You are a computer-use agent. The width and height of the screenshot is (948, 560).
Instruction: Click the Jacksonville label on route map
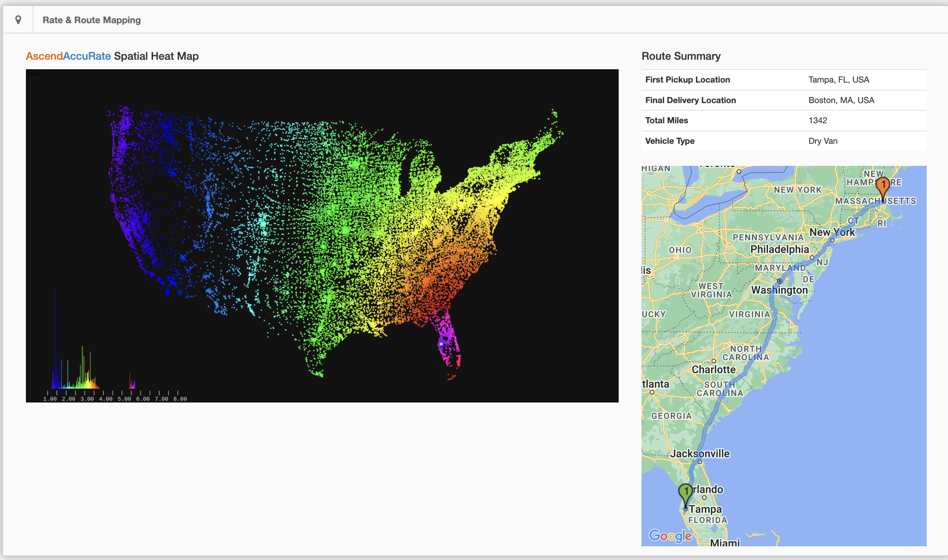[700, 453]
